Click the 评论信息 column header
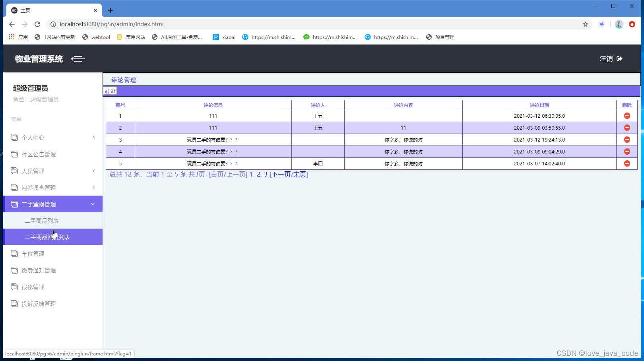The width and height of the screenshot is (644, 361). [213, 105]
